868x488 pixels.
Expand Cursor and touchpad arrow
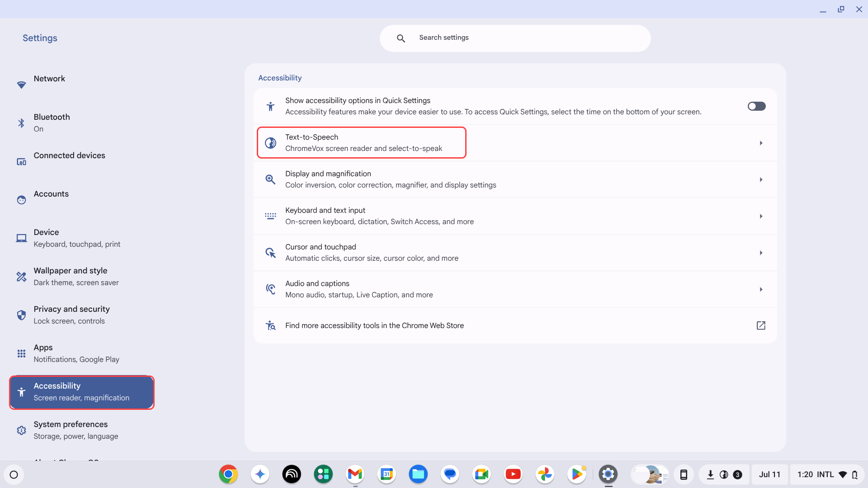click(x=761, y=253)
